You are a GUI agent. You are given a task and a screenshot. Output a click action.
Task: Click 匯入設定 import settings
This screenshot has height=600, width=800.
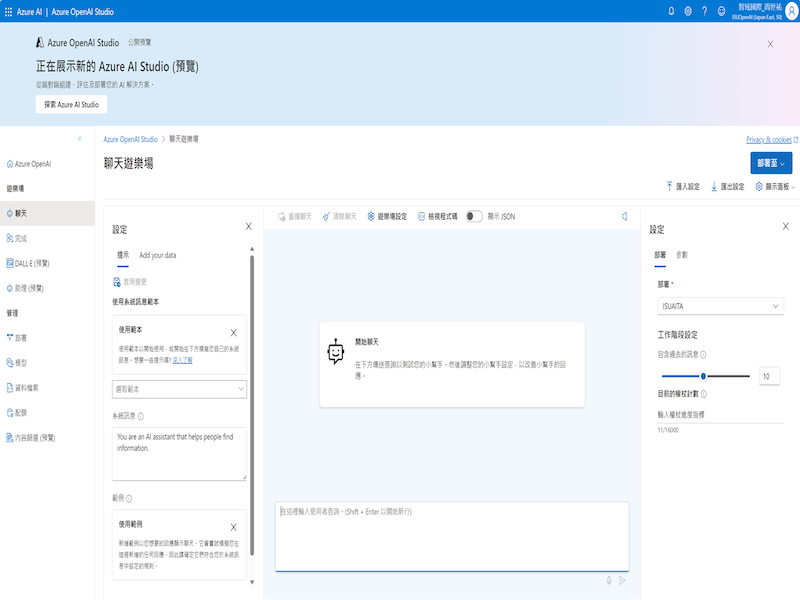[x=683, y=186]
